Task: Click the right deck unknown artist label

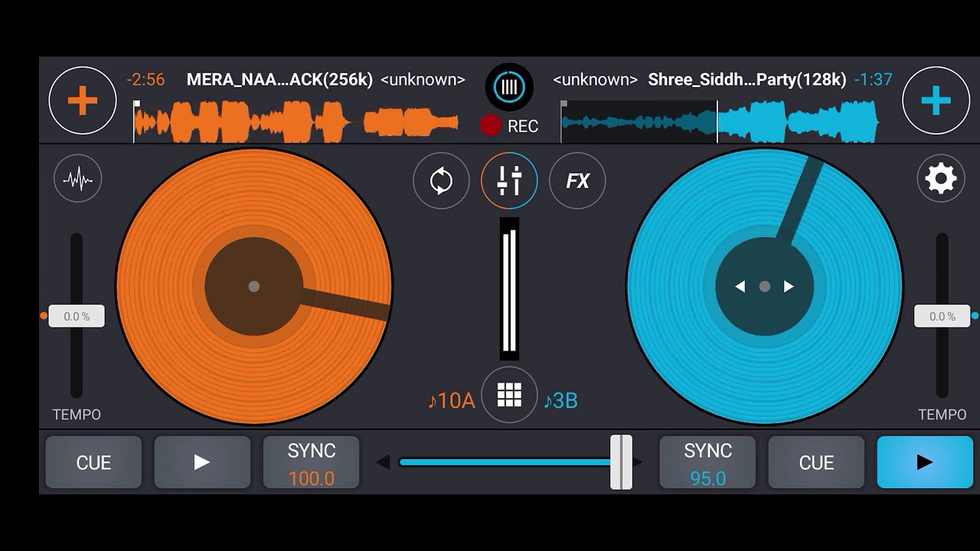Action: click(595, 80)
